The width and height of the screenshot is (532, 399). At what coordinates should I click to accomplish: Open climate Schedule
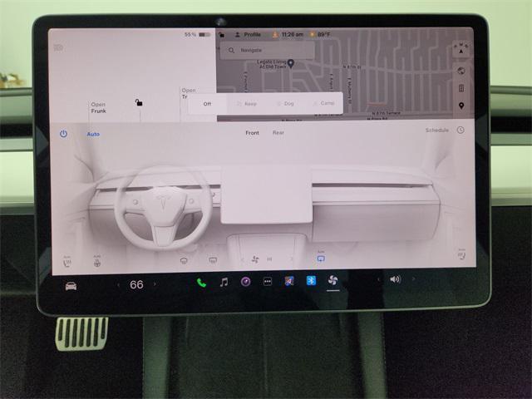437,131
